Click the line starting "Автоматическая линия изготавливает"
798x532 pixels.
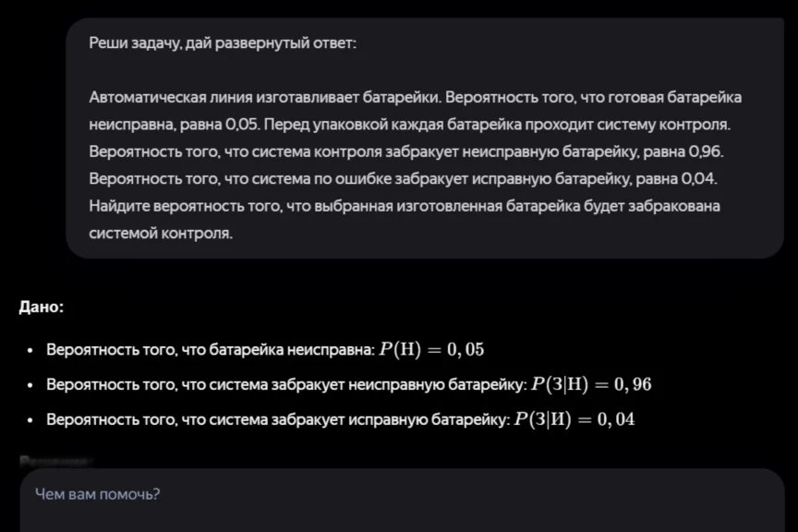415,97
